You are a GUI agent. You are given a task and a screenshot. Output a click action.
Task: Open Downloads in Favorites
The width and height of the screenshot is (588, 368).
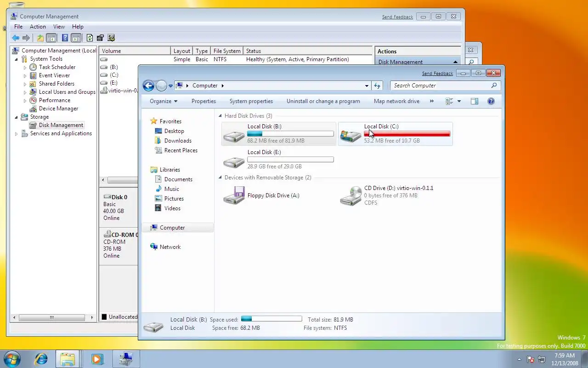click(178, 141)
